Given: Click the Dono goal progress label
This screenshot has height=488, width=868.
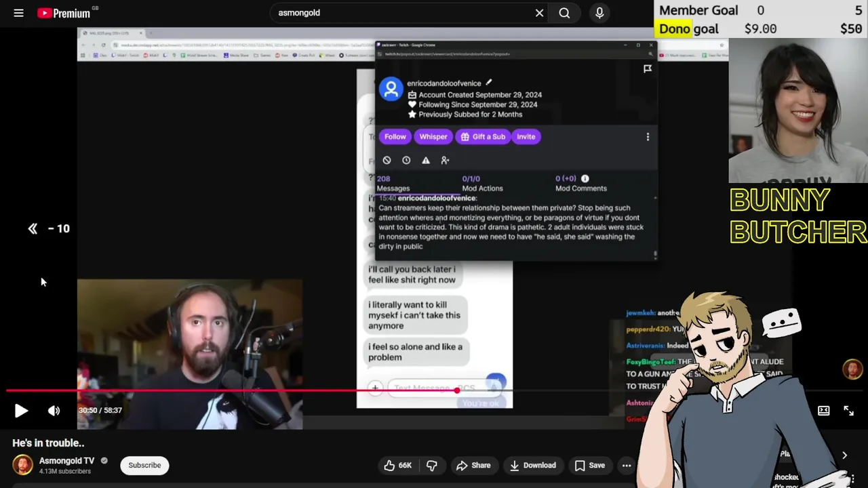Looking at the screenshot, I should coord(688,28).
